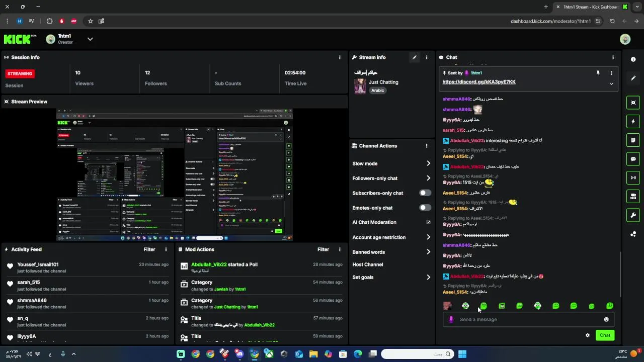The width and height of the screenshot is (644, 362).
Task: Switch to 1htm1 Stream Kick Dashboard tab
Action: pyautogui.click(x=591, y=7)
